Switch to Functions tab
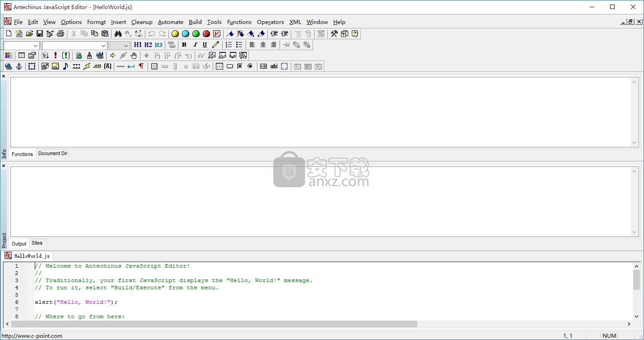644x340 pixels. 22,154
